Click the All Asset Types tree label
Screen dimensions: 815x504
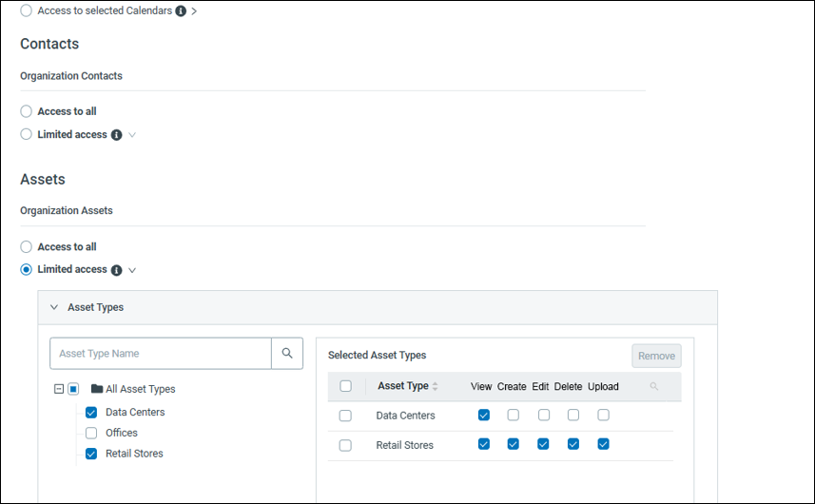pos(141,389)
